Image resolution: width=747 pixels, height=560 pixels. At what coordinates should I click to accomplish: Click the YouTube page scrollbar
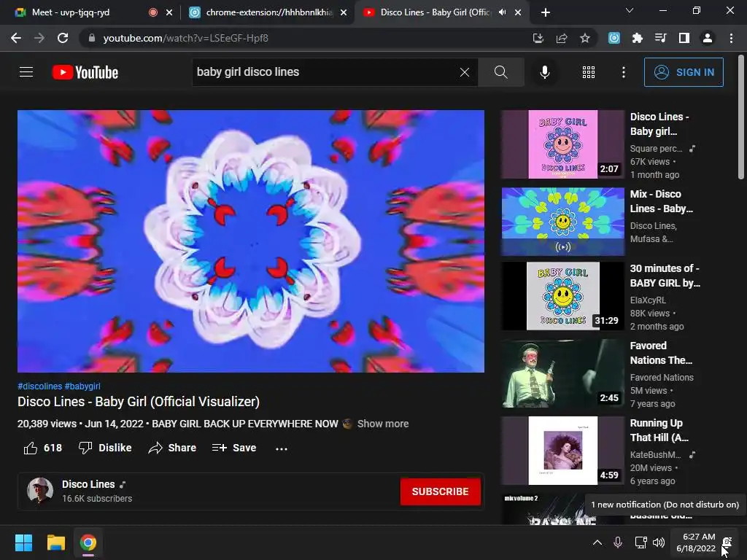(x=741, y=117)
